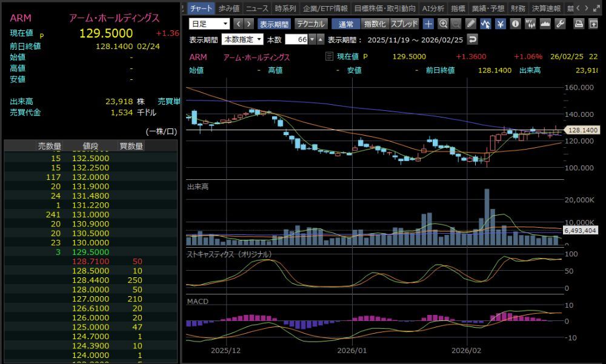Image resolution: width=606 pixels, height=364 pixels.
Task: Click the red 128.7100 bid price
Action: tap(90, 262)
